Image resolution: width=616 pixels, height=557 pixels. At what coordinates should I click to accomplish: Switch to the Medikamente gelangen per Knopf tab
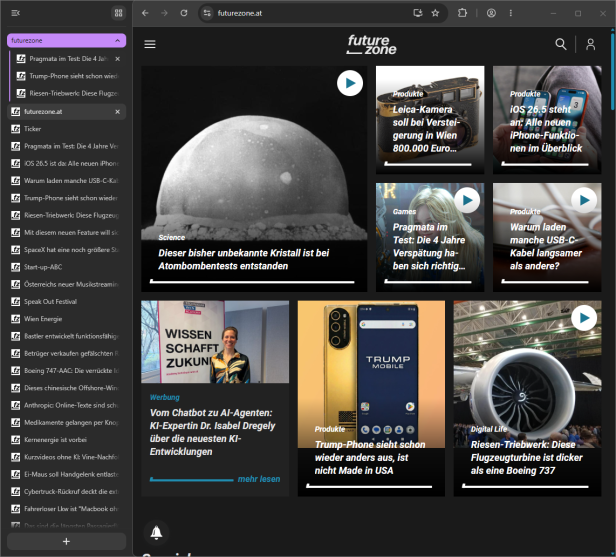click(x=66, y=423)
